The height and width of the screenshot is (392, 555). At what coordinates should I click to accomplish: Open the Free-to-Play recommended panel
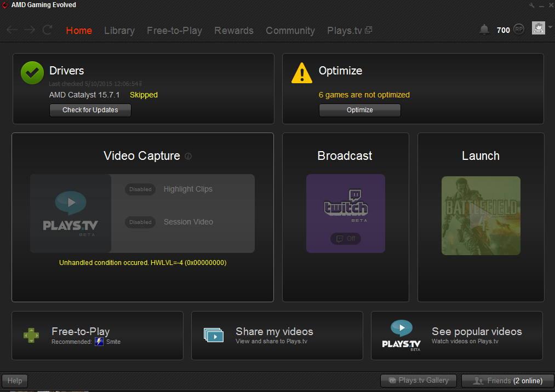point(98,336)
